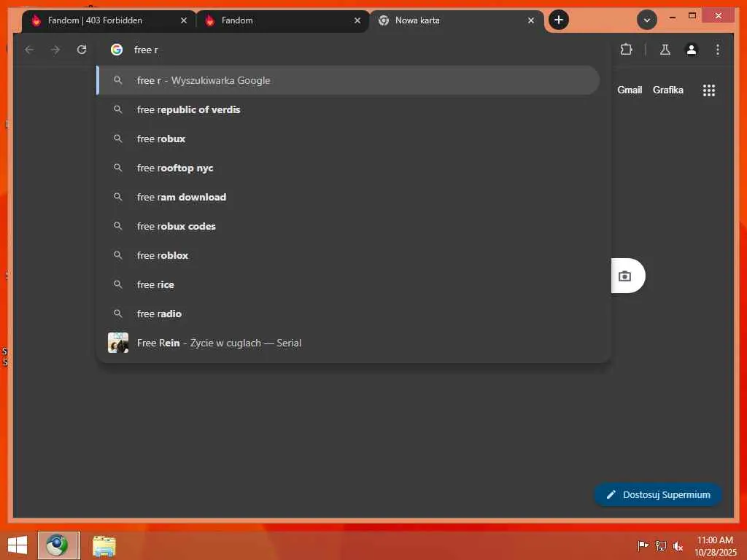Open the tab search dropdown arrow

646,20
